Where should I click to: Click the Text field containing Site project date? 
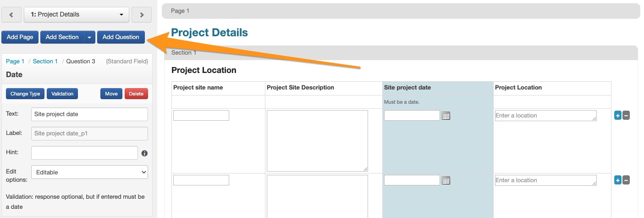click(x=89, y=114)
